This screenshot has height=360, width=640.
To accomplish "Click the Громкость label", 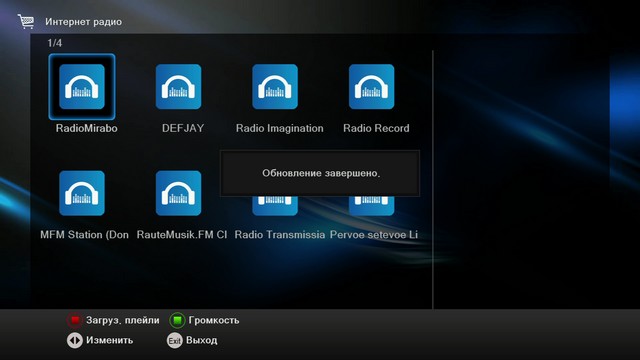I will click(214, 320).
